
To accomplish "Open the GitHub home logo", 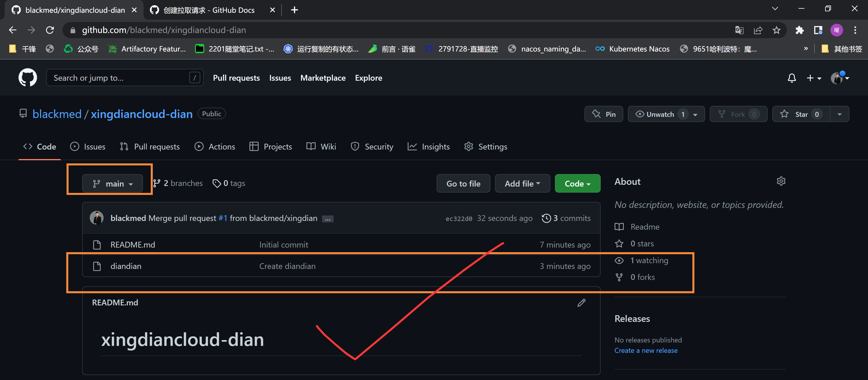I will (x=27, y=78).
